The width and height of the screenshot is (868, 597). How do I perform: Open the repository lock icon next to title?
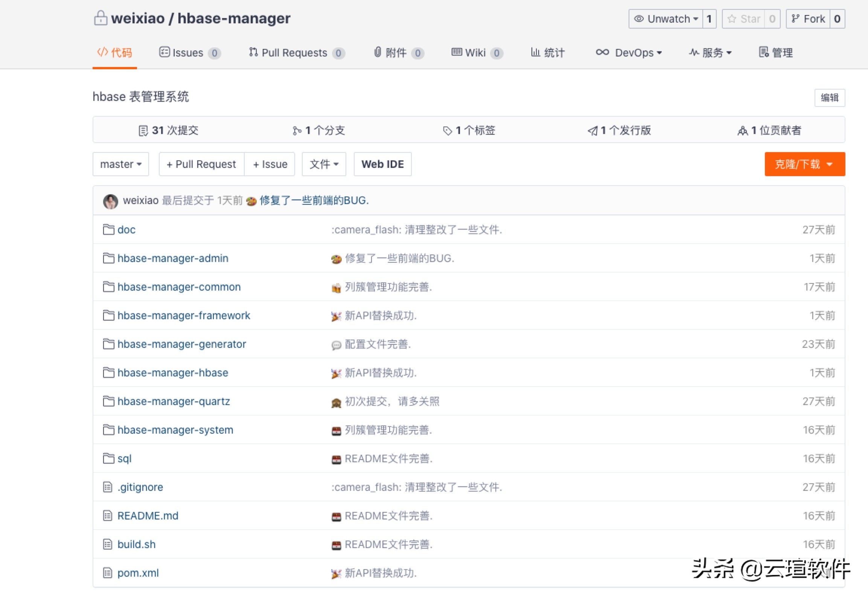(100, 17)
